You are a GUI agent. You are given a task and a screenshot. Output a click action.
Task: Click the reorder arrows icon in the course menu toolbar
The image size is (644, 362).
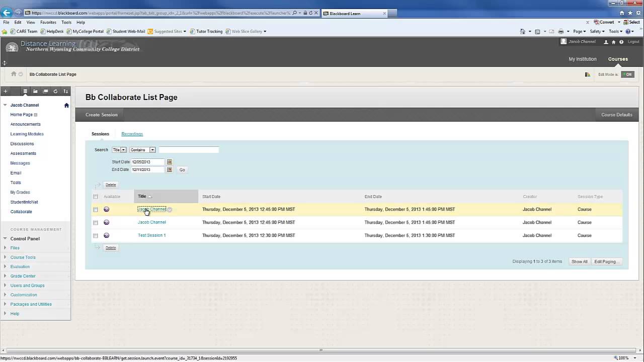65,91
